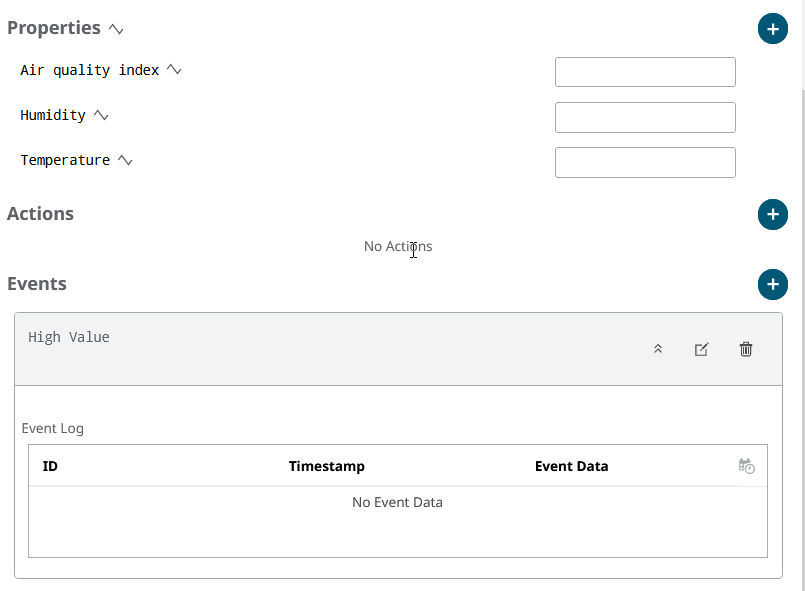Expand Air quality index property details
Image resolution: width=805 pixels, height=591 pixels.
[175, 70]
